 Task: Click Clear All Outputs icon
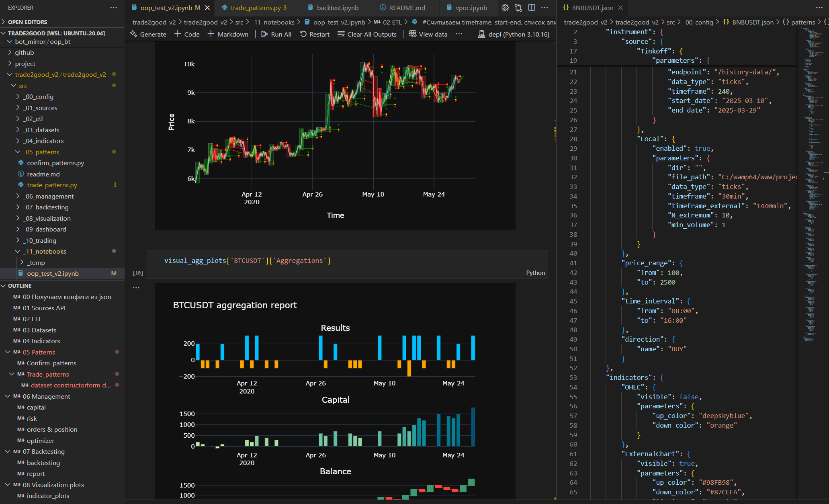click(x=341, y=34)
